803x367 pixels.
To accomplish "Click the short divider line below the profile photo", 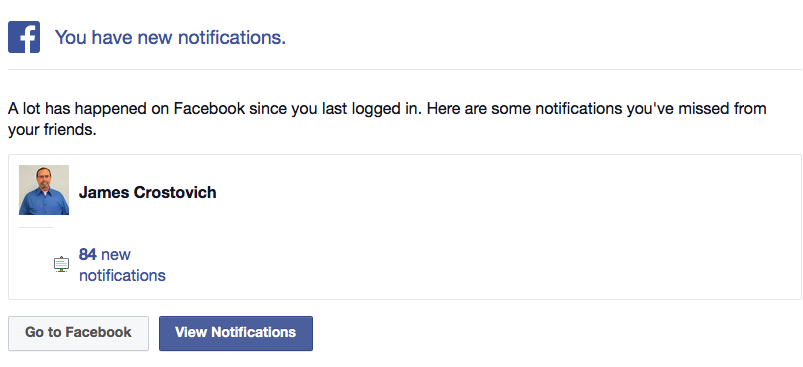I will click(36, 227).
